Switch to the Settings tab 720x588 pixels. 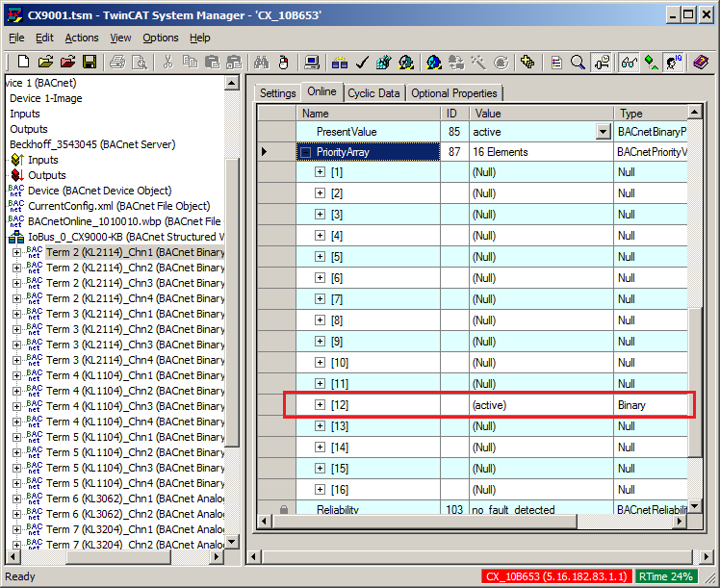click(278, 93)
